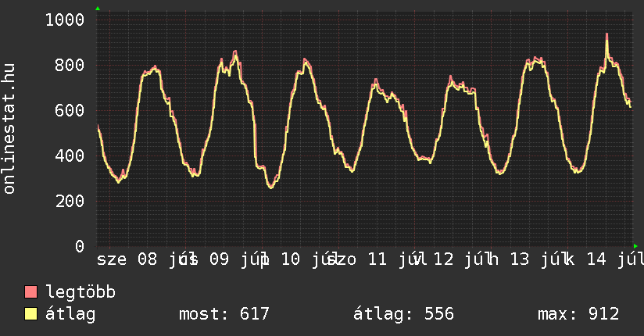Screen dimensions: 644x336
Task: Select the 08 júl date label
Action: [x=163, y=259]
